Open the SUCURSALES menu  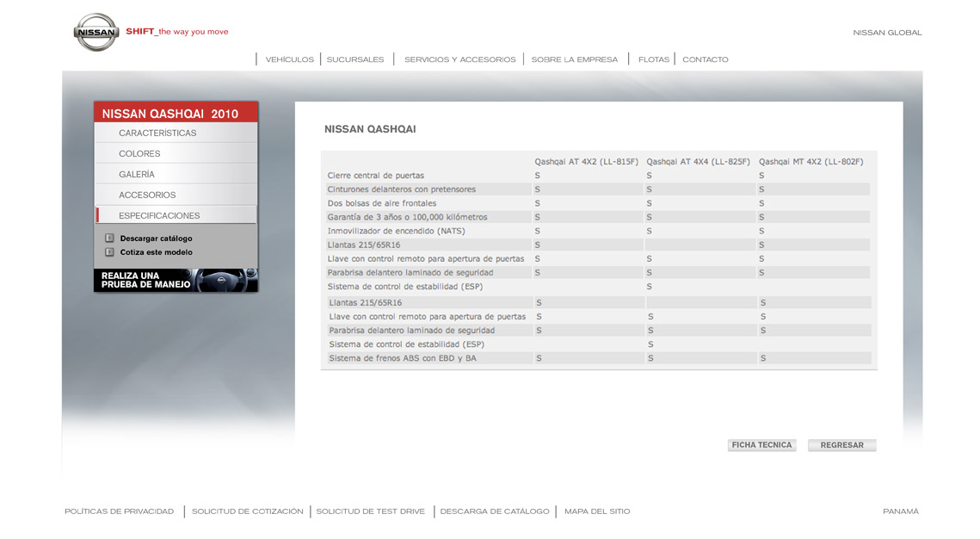pyautogui.click(x=355, y=59)
